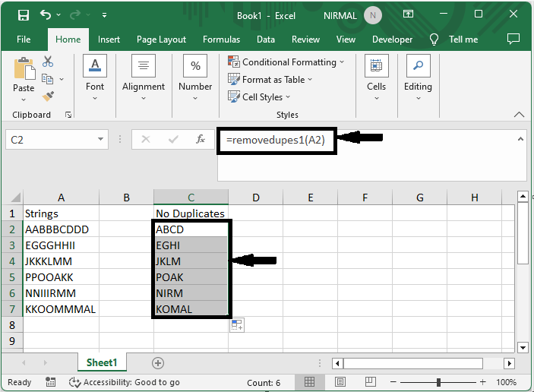Collapse the formula bar chevron
Screen dimensions: 534x392
[x=520, y=138]
